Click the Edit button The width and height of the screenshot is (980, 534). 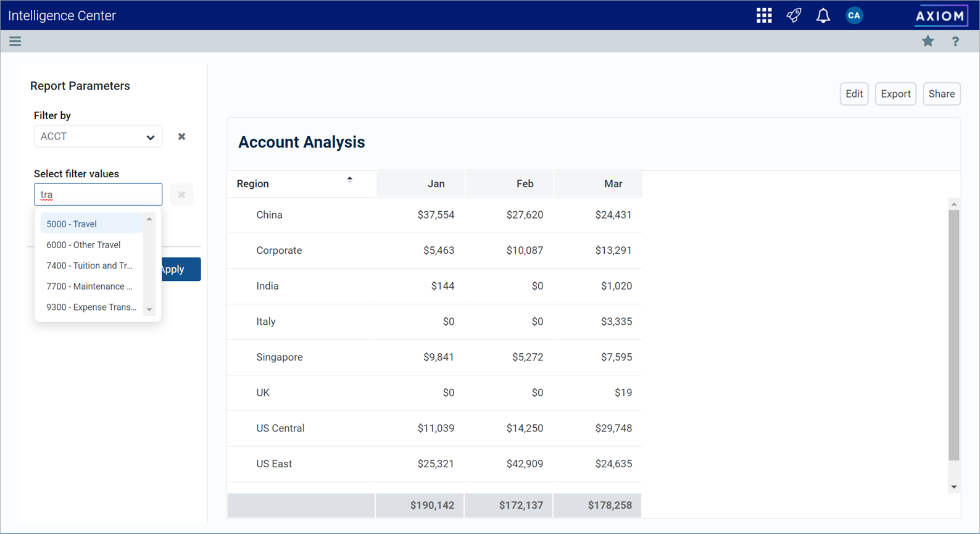pyautogui.click(x=854, y=94)
